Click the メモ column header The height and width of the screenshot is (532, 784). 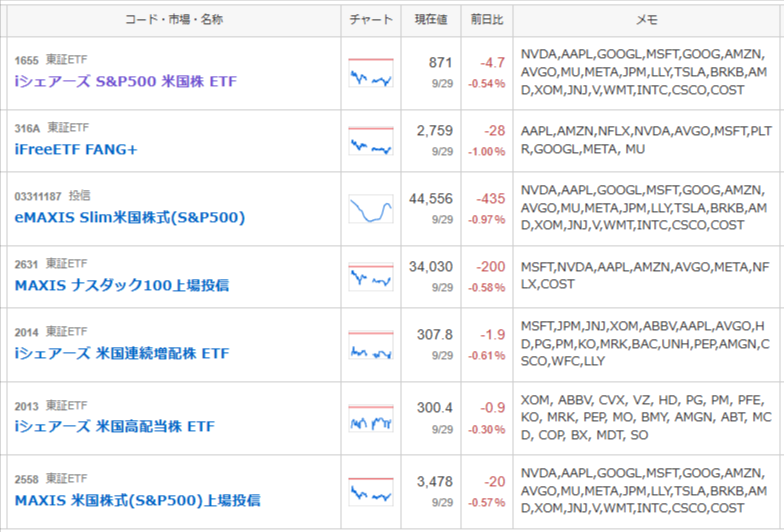tap(646, 20)
